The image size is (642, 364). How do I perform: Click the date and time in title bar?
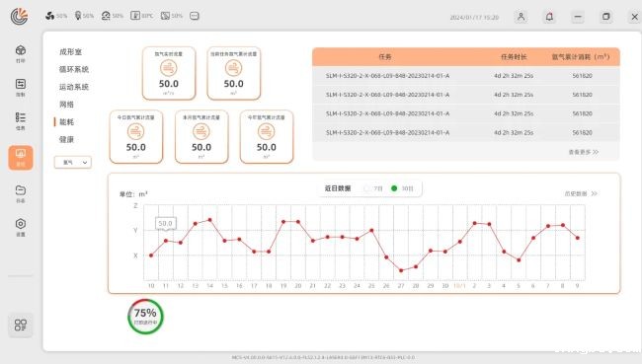pyautogui.click(x=474, y=17)
